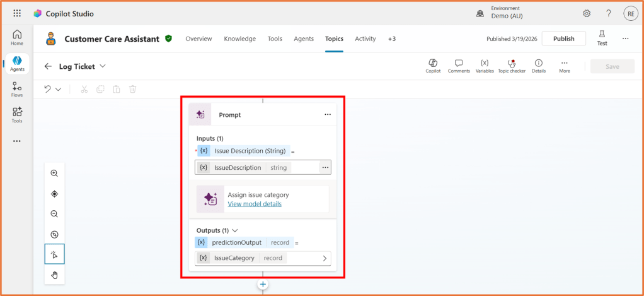Reset canvas to center target icon
This screenshot has height=296, width=644.
54,194
